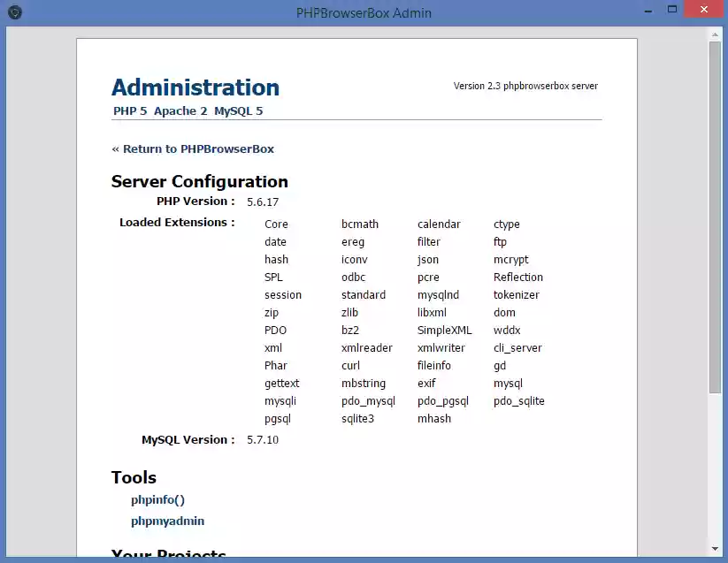Click the Server Configuration heading

pyautogui.click(x=200, y=182)
